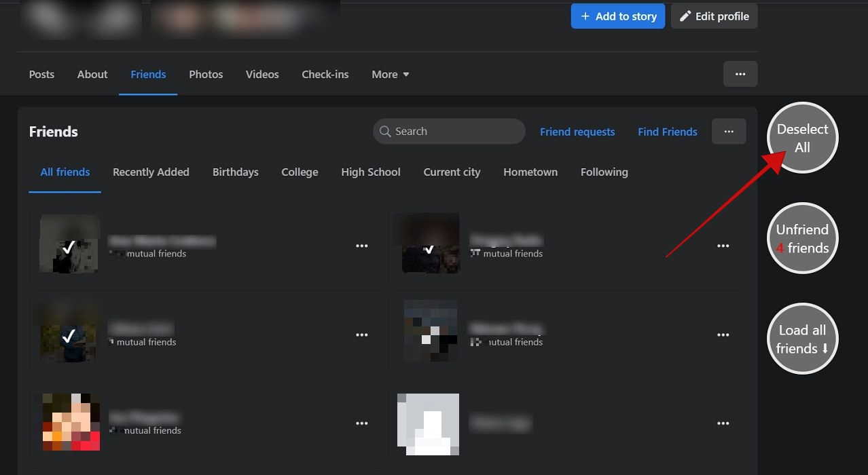Open the Friend requests link
The height and width of the screenshot is (475, 868).
[577, 131]
